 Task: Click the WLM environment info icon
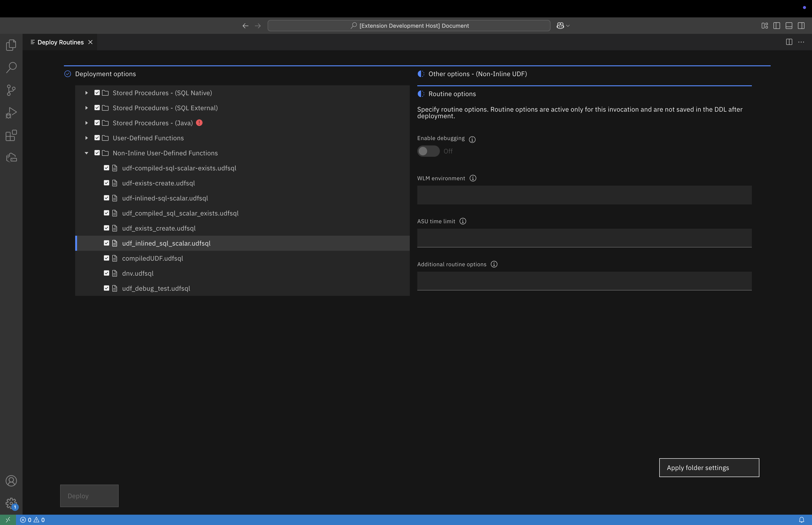pos(473,178)
